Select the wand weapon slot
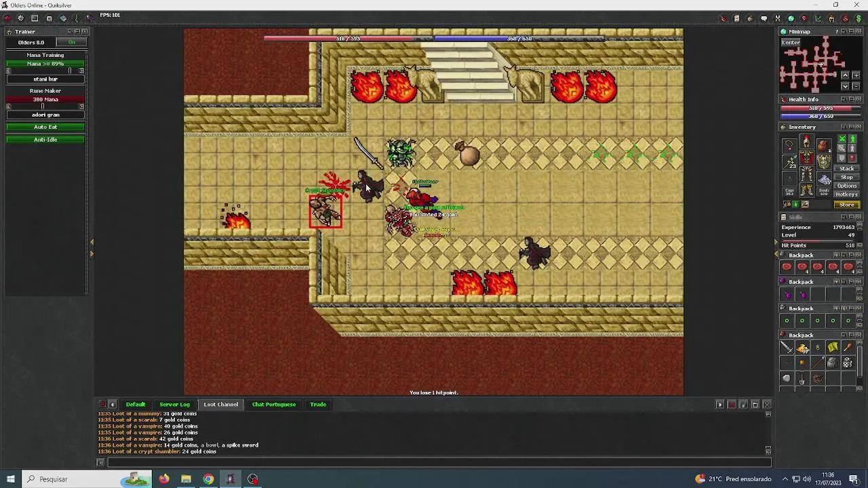This screenshot has width=868, height=488. point(789,163)
